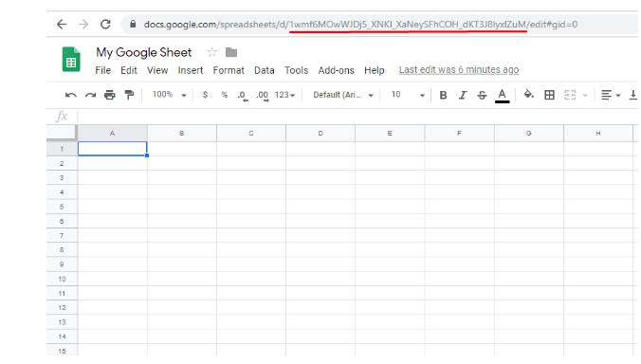This screenshot has height=364, width=641.
Task: Open the Google Sheets home logo
Action: pyautogui.click(x=71, y=60)
